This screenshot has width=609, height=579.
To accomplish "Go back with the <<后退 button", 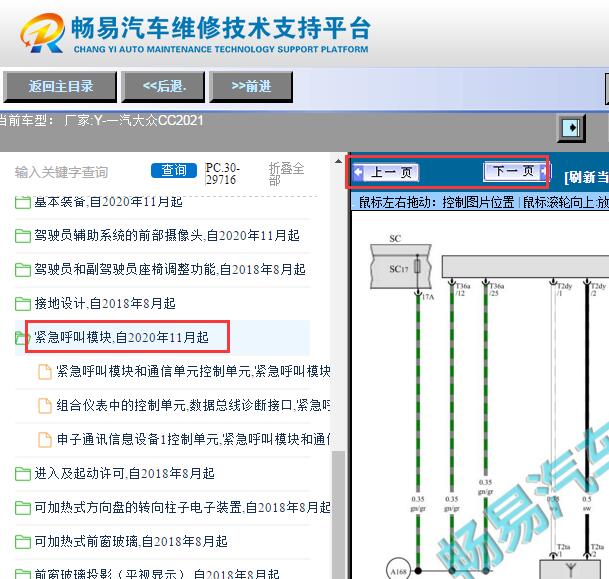I will pos(163,87).
